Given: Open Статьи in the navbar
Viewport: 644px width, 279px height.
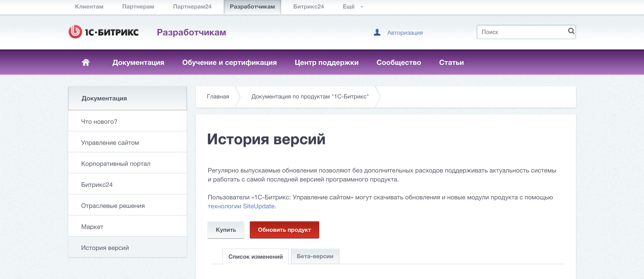Looking at the screenshot, I should [x=451, y=62].
